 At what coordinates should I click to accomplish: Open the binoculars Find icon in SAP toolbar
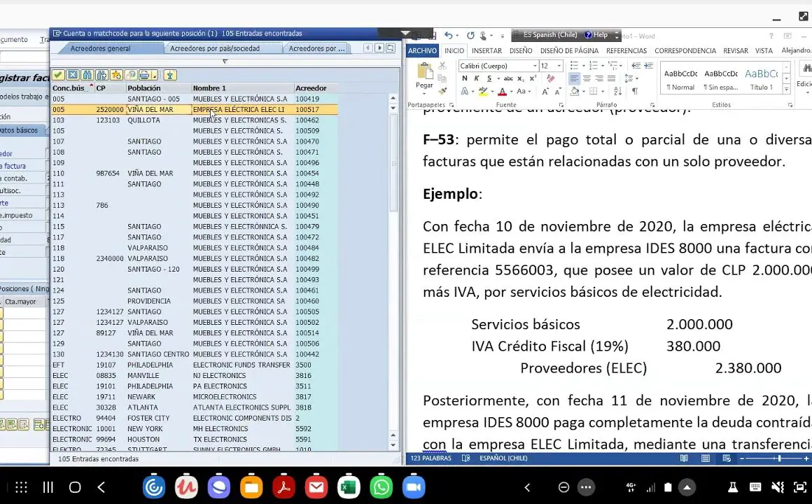click(87, 75)
